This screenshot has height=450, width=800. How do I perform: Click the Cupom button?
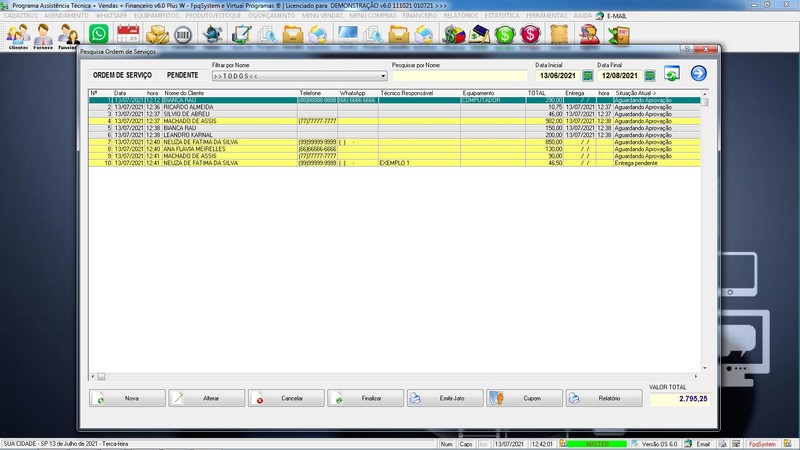[524, 398]
